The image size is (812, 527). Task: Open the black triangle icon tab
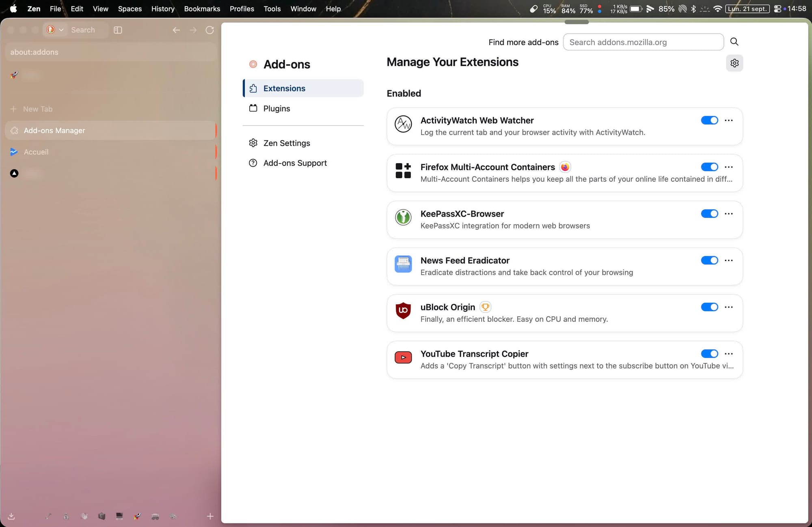(14, 173)
